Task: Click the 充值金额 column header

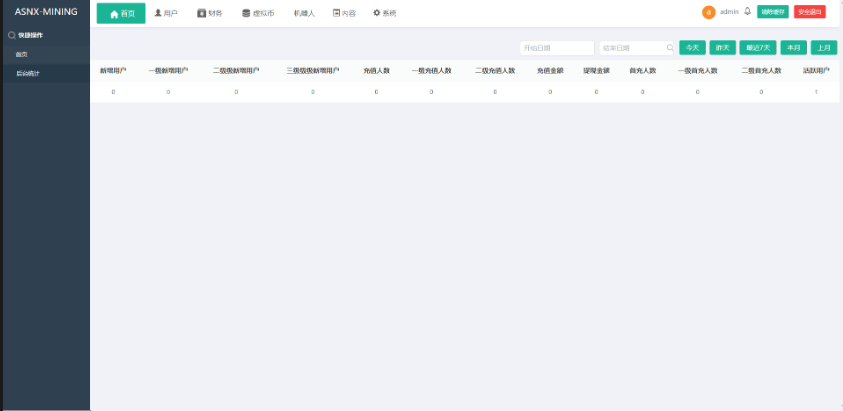Action: point(550,70)
